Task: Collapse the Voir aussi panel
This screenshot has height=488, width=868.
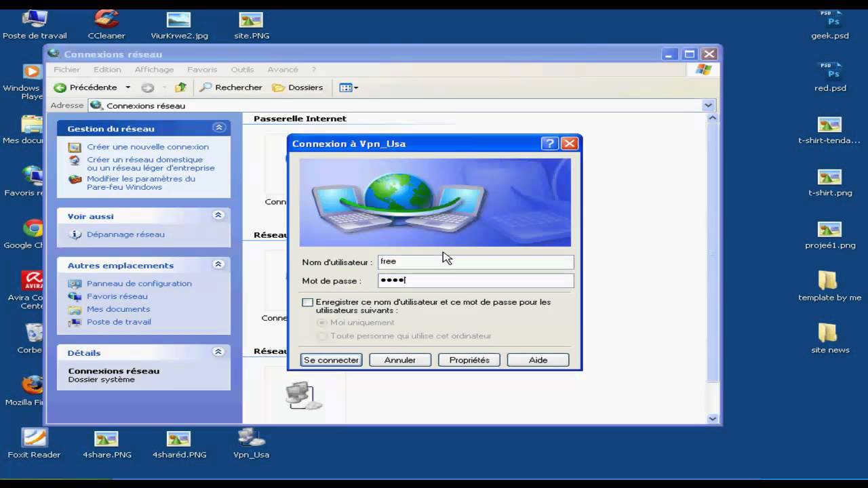Action: pyautogui.click(x=218, y=216)
